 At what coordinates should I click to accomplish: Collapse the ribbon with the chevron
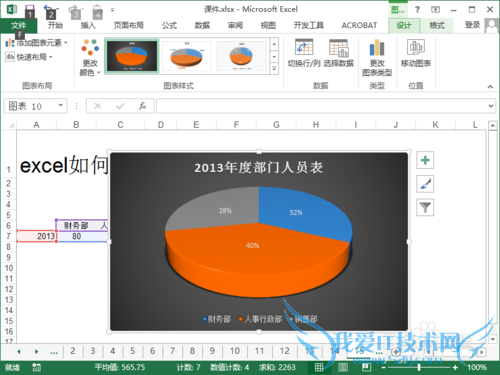tap(490, 87)
